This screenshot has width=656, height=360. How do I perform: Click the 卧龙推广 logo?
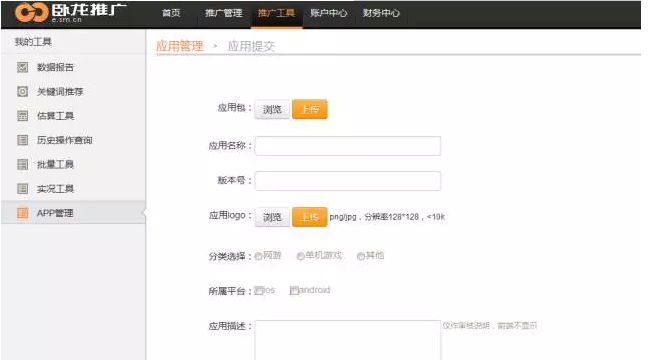(x=70, y=13)
